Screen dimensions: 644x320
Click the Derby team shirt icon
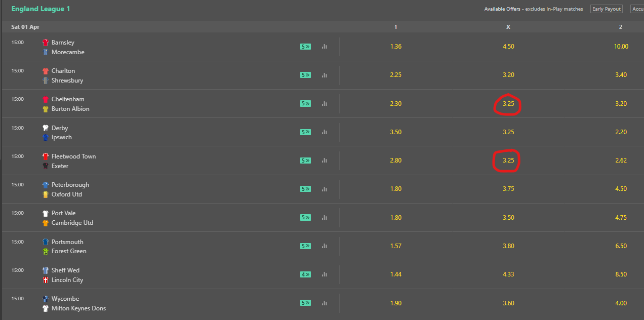[46, 128]
